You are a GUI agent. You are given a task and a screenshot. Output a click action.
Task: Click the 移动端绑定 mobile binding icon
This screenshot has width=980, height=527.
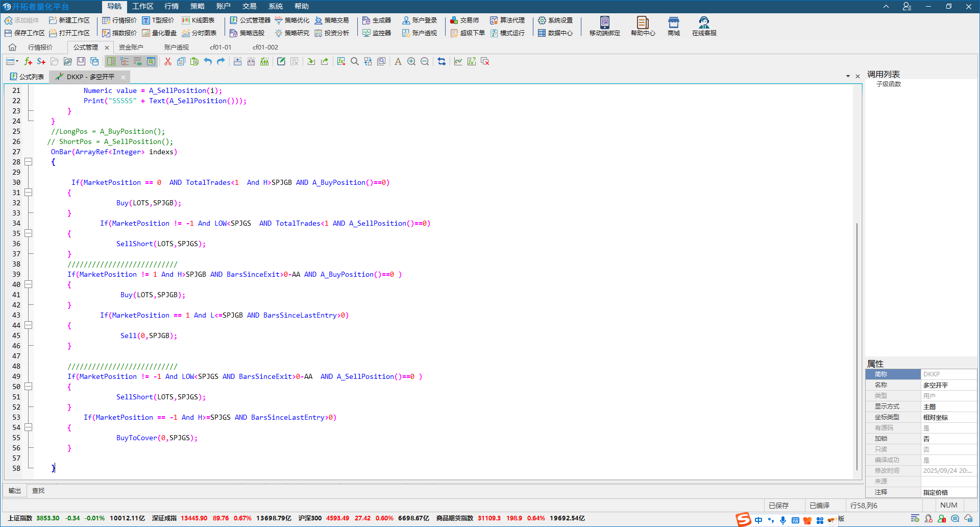click(x=604, y=26)
